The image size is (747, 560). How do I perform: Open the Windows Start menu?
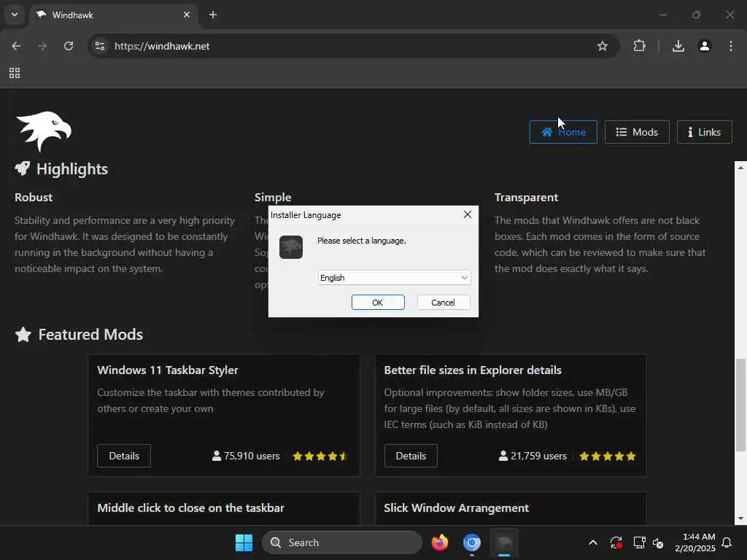244,542
